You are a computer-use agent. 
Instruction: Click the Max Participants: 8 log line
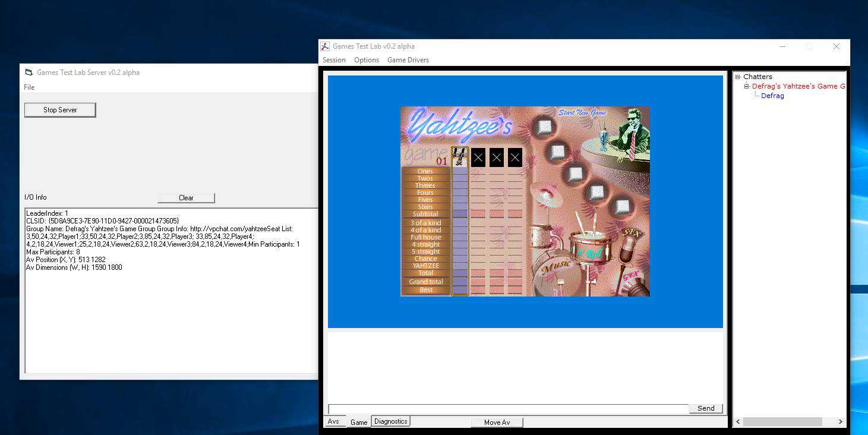tap(53, 252)
